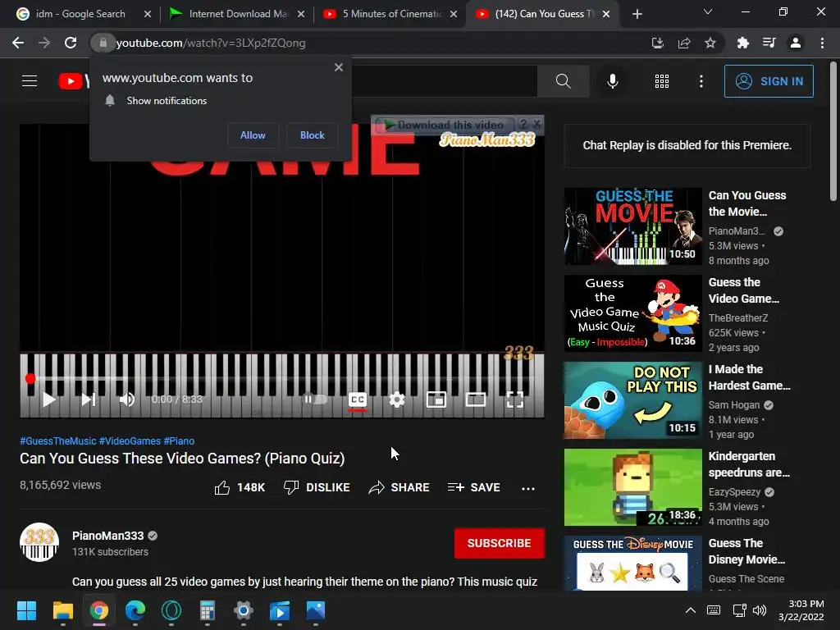Toggle closed captions CC button

pos(358,399)
